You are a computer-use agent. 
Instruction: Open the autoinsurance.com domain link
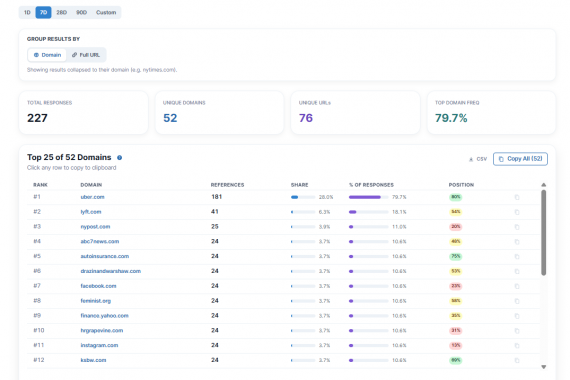[105, 256]
